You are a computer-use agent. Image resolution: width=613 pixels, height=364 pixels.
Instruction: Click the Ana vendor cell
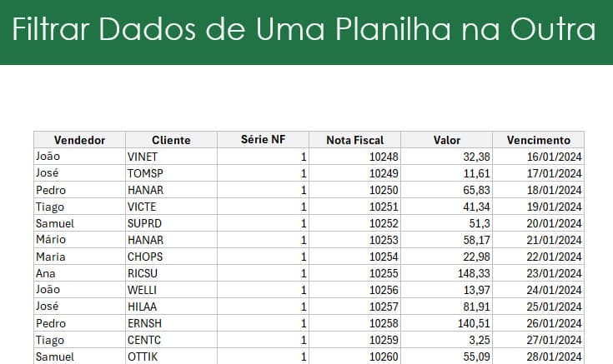click(x=80, y=273)
